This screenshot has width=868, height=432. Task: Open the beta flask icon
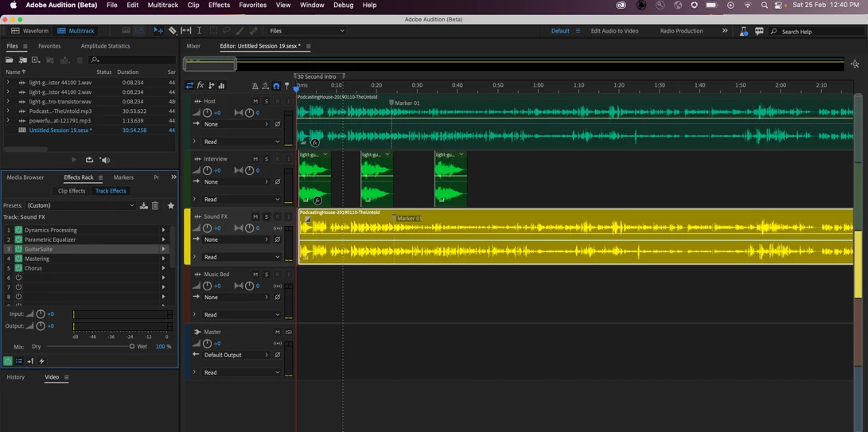[x=745, y=31]
